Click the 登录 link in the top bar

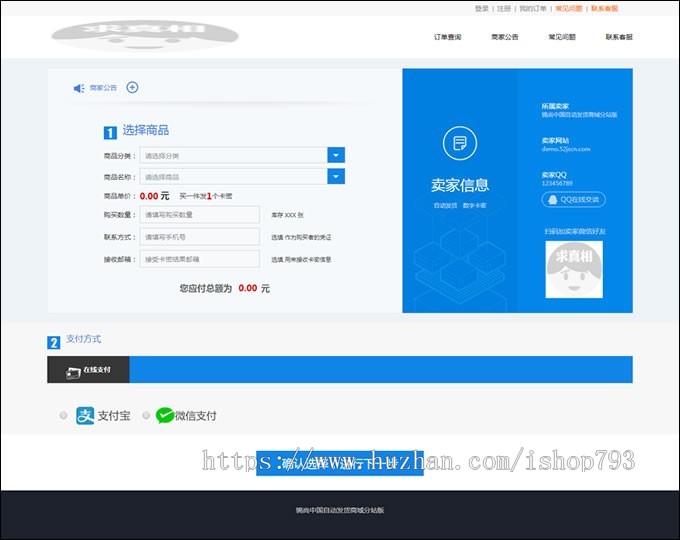click(x=481, y=8)
